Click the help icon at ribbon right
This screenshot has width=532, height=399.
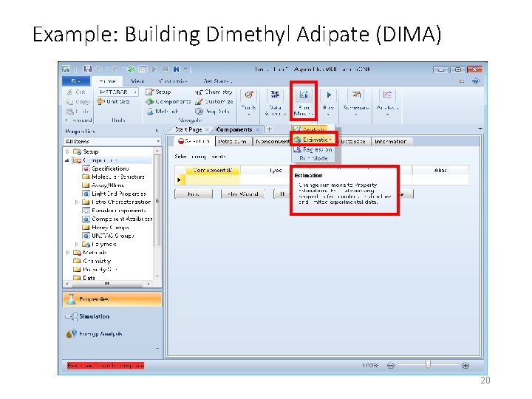(476, 81)
